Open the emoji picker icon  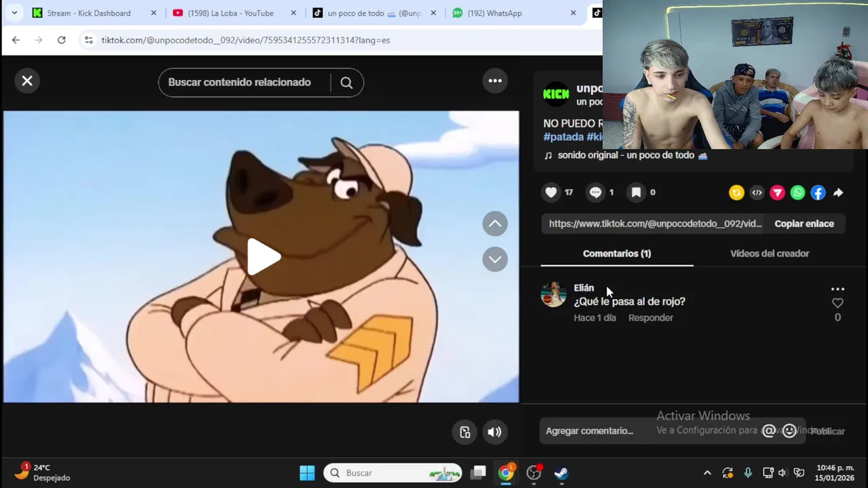click(x=789, y=431)
